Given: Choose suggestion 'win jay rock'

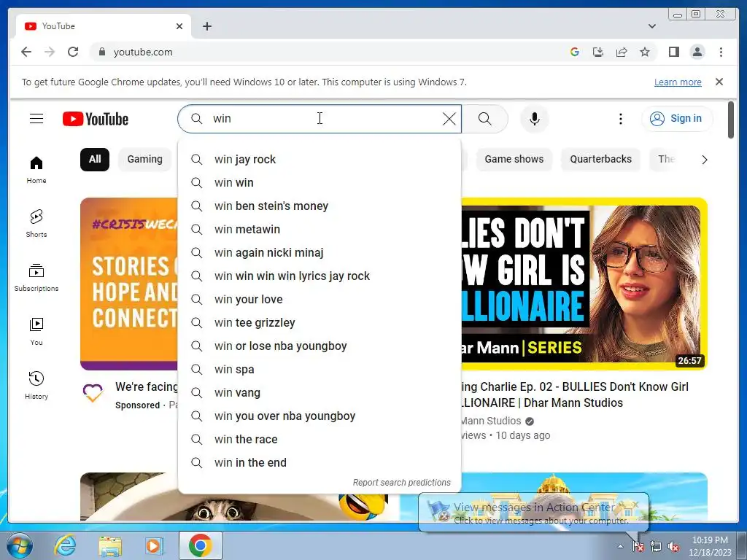Looking at the screenshot, I should (x=320, y=160).
